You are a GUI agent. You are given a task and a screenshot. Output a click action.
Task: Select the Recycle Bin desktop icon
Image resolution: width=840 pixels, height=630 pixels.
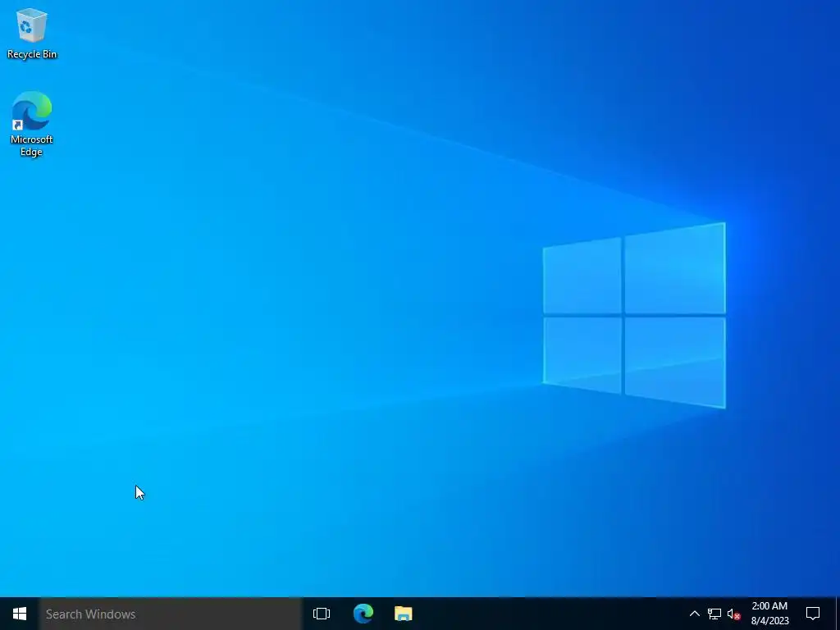coord(32,33)
